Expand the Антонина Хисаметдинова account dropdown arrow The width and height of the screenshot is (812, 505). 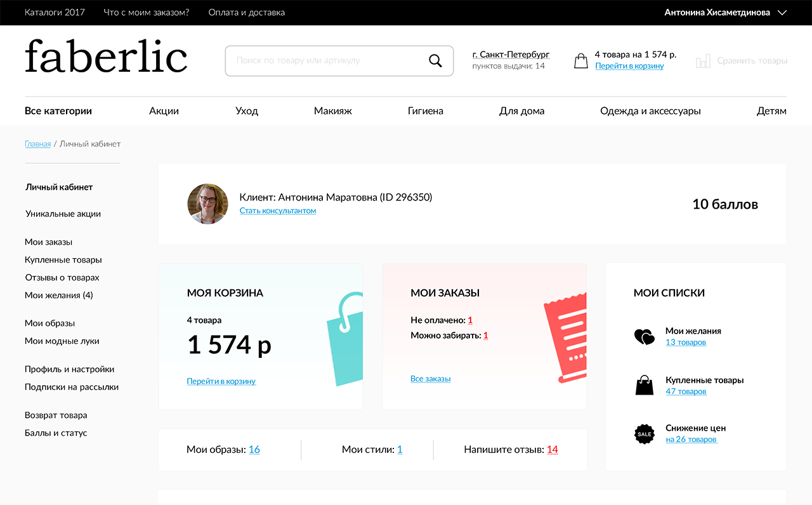(x=782, y=13)
